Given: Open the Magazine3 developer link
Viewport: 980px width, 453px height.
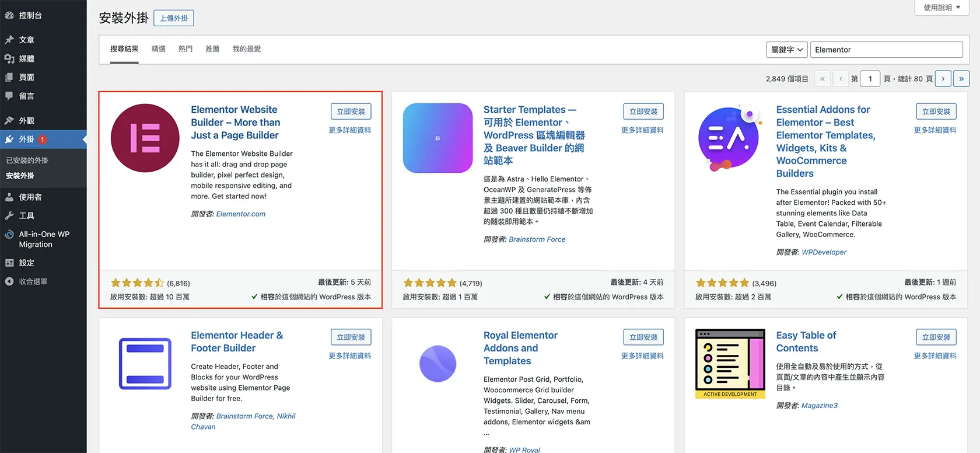Looking at the screenshot, I should 820,406.
